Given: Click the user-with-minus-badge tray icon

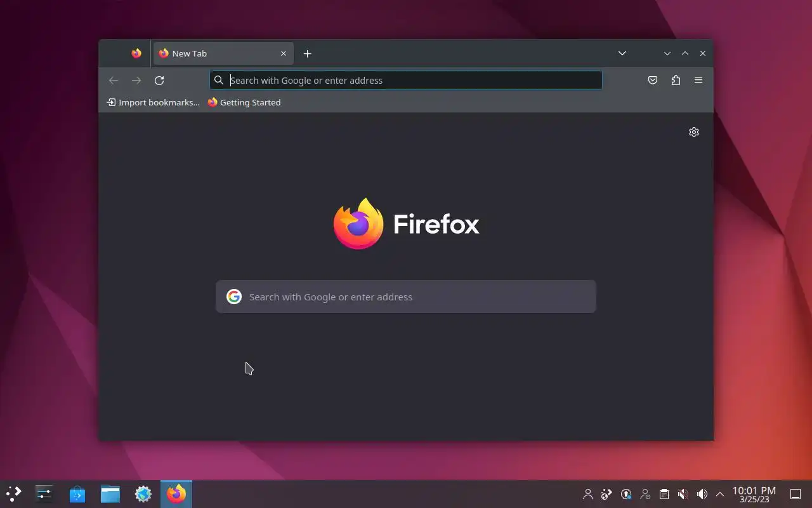Looking at the screenshot, I should pos(645,494).
